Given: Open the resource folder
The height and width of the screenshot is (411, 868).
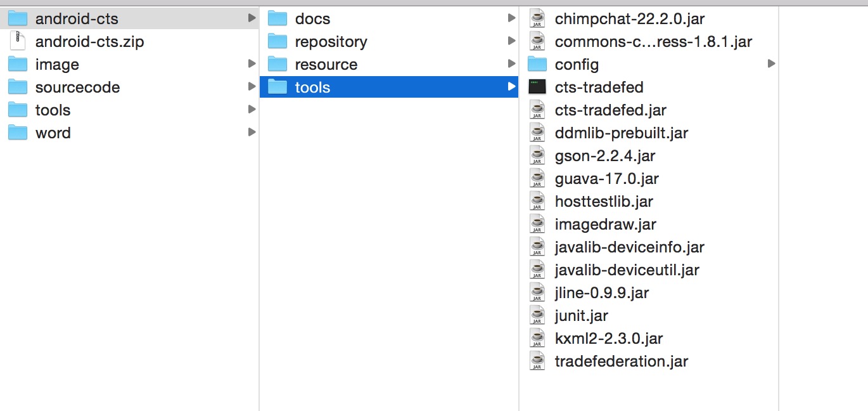Looking at the screenshot, I should (389, 64).
